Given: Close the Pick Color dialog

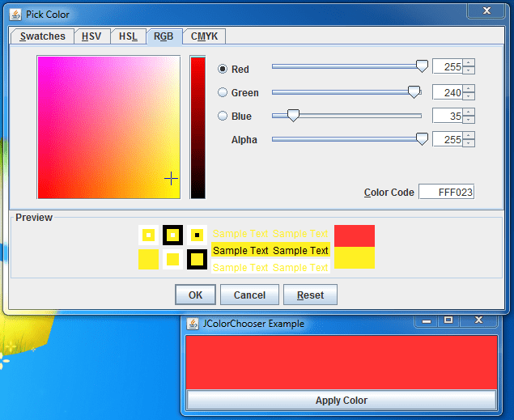Looking at the screenshot, I should tap(487, 11).
